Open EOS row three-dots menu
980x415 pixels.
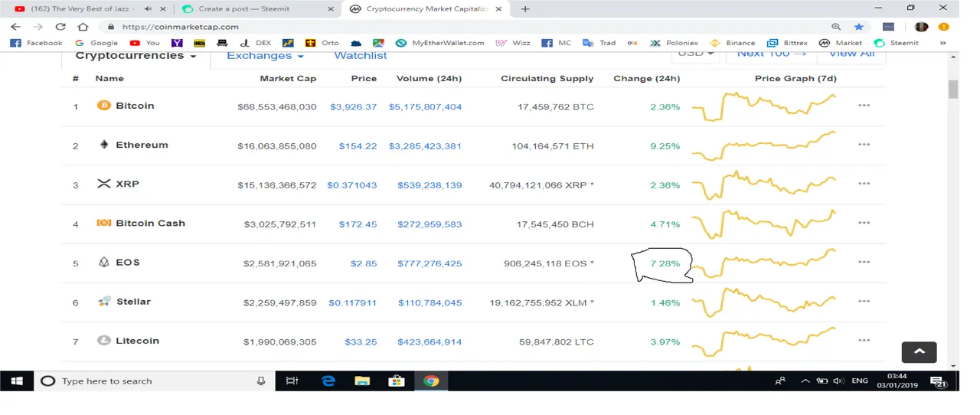pyautogui.click(x=864, y=262)
